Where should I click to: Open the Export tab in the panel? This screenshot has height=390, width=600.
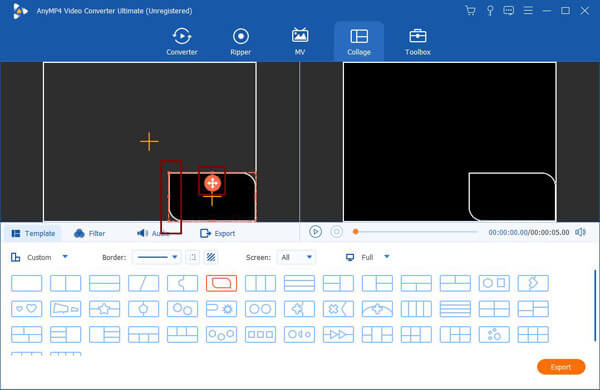pos(218,233)
